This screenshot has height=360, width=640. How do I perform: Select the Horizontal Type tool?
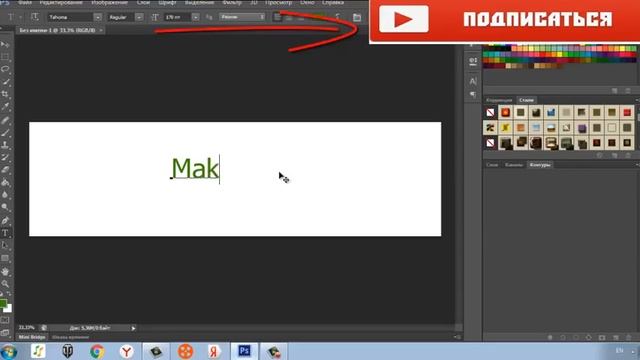coord(5,233)
